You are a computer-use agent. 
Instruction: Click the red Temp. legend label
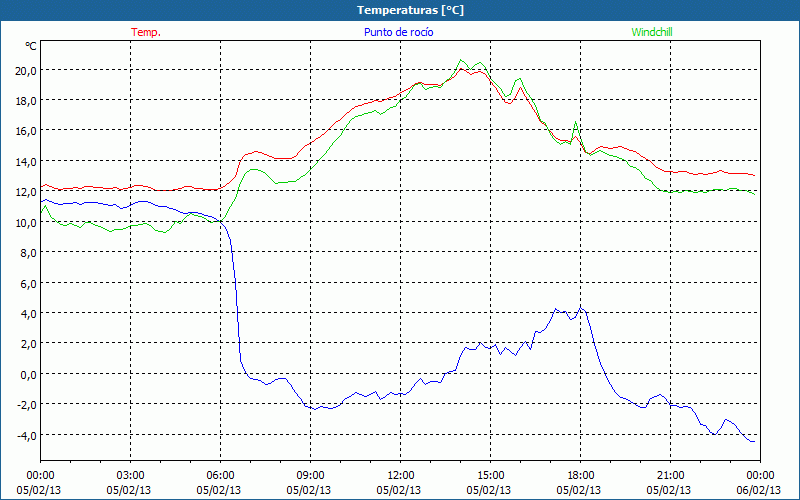[x=146, y=32]
